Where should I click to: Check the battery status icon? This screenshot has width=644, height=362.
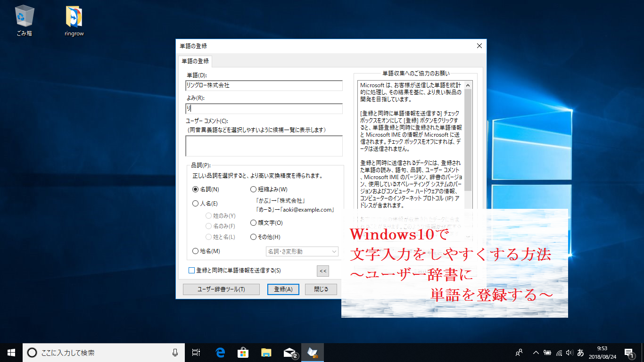click(547, 352)
